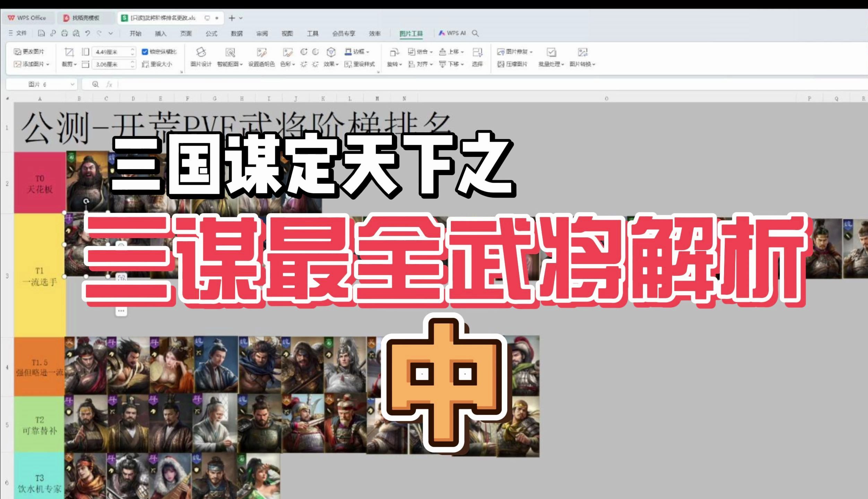Viewport: 868px width, 499px height.
Task: Click stepper arrows on 4.49厘米 height field
Action: pos(132,52)
